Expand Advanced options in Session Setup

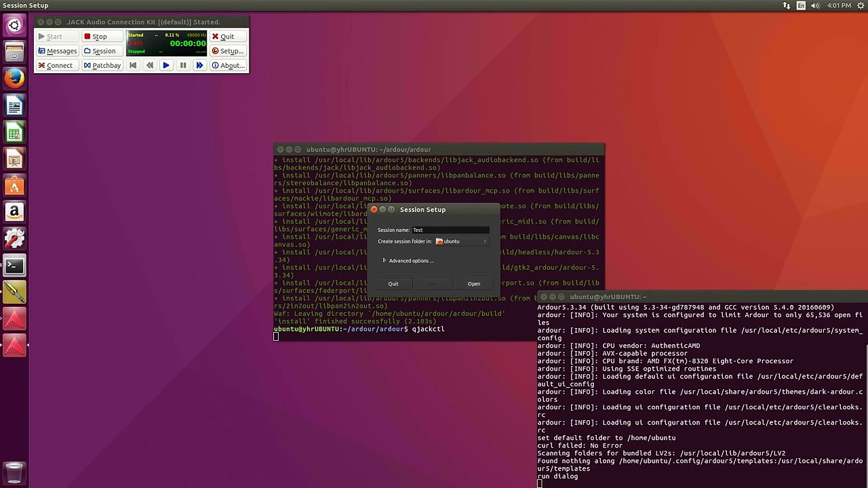[407, 261]
